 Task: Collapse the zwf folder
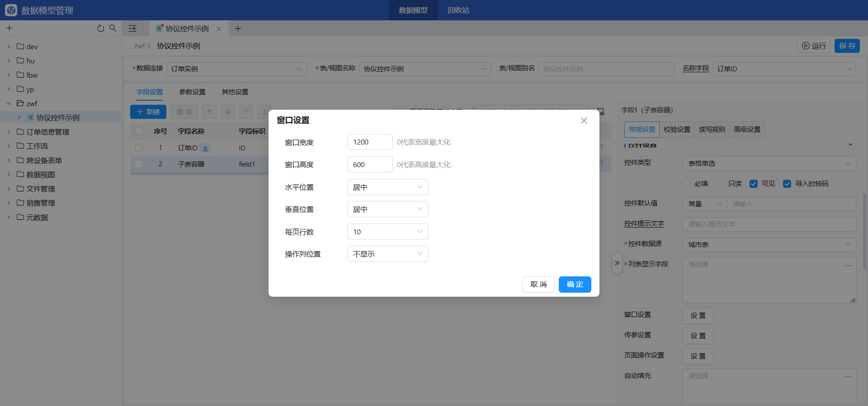tap(9, 103)
